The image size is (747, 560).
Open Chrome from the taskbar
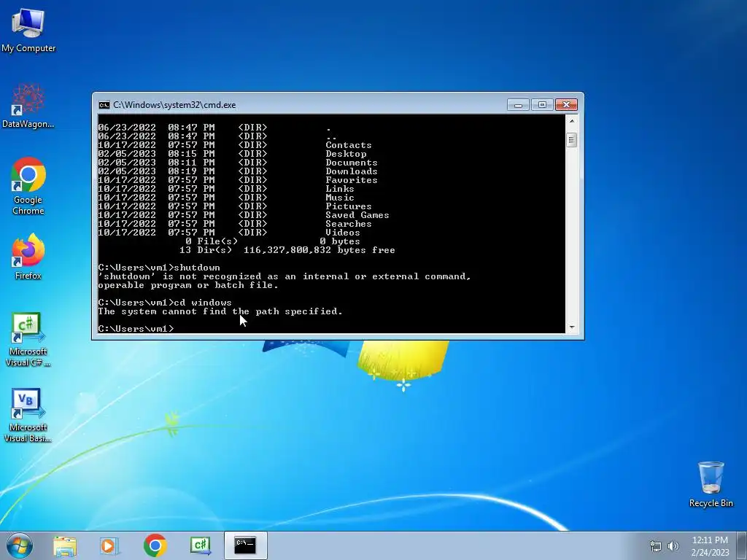(x=155, y=545)
